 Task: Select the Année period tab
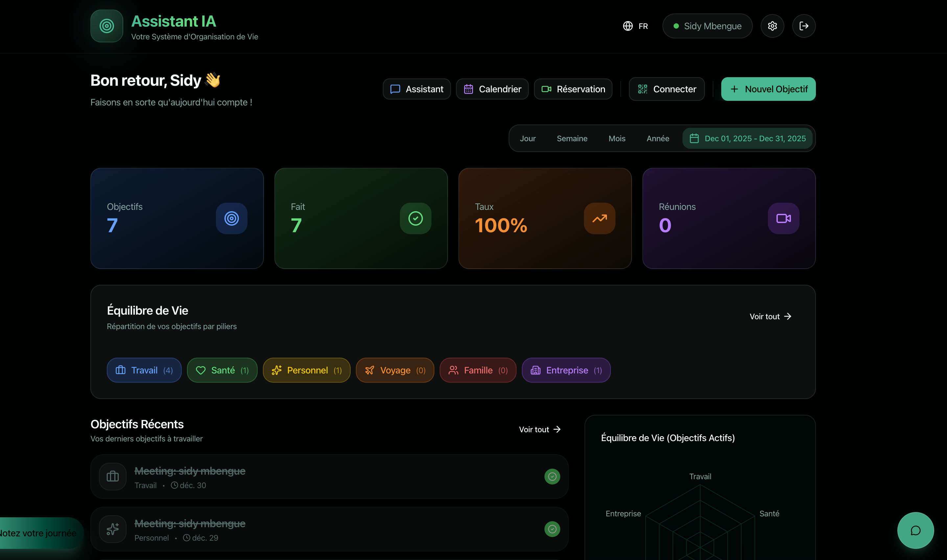pos(658,139)
